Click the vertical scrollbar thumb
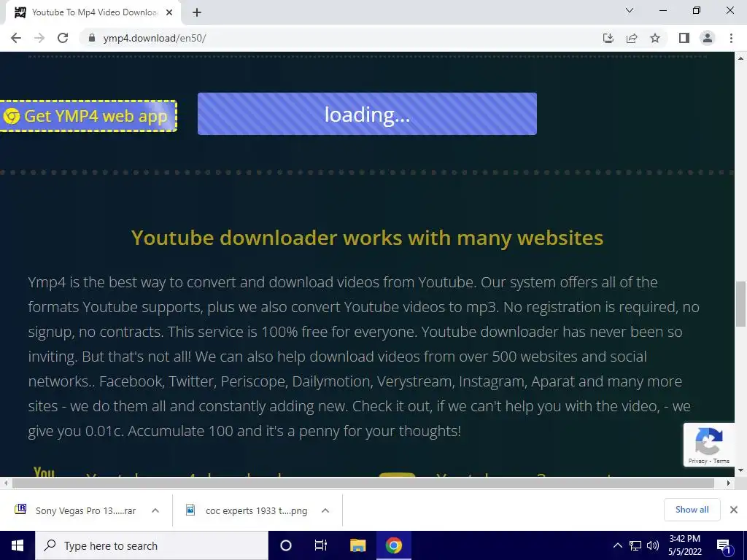 point(741,304)
